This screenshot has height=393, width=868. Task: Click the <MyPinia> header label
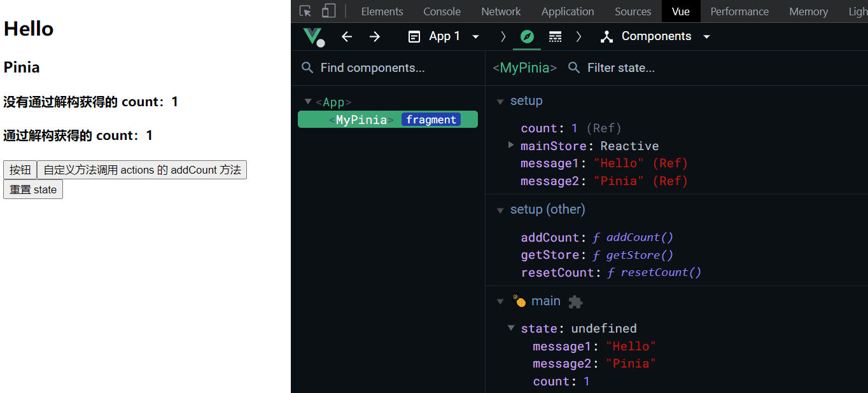524,67
